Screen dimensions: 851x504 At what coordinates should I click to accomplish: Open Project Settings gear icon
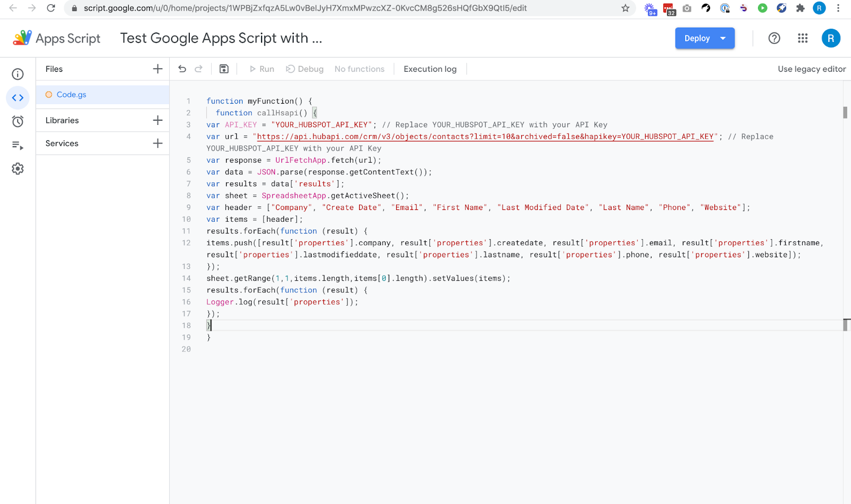[x=18, y=169]
